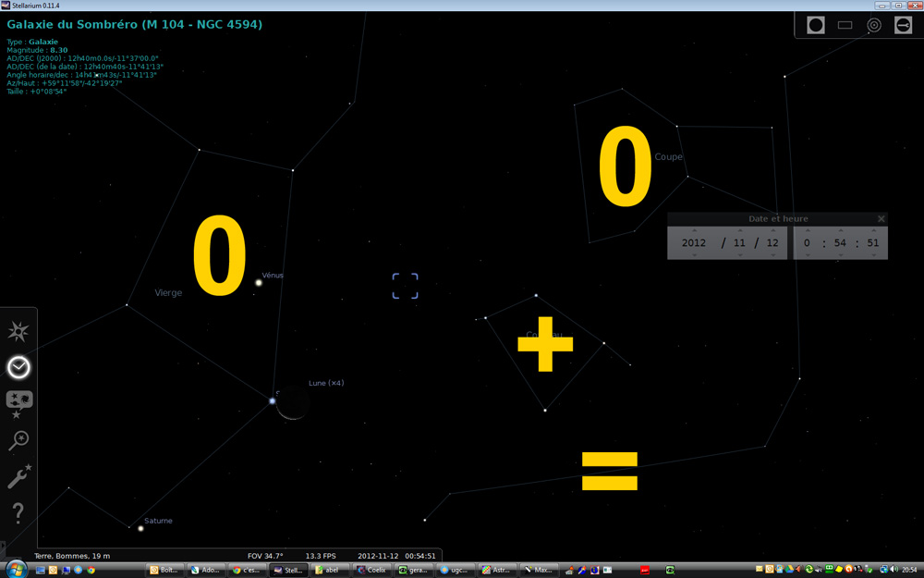
Task: Click the network connection tray icon
Action: (x=883, y=569)
